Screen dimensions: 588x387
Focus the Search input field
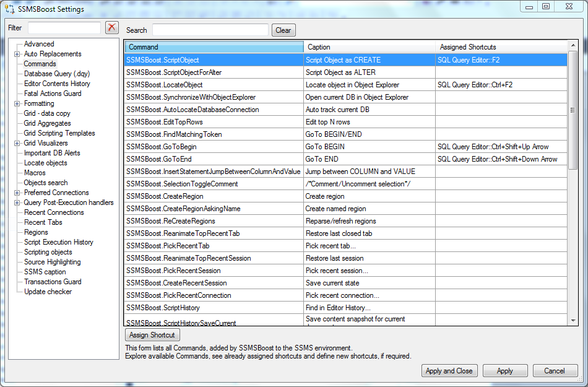click(210, 30)
